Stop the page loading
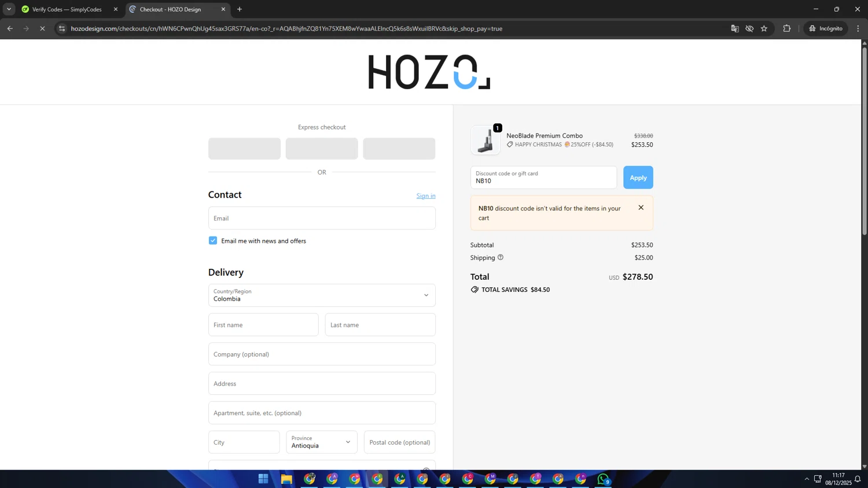 [42, 28]
